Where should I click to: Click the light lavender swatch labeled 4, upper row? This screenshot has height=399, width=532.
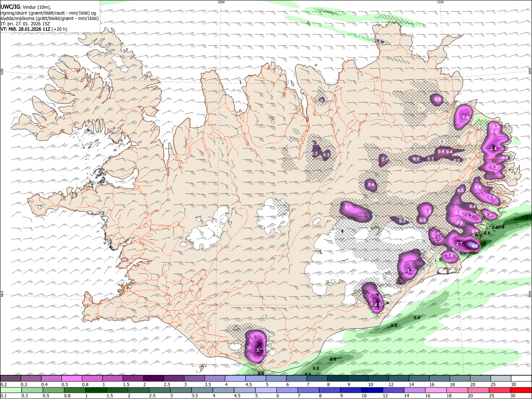(x=234, y=378)
